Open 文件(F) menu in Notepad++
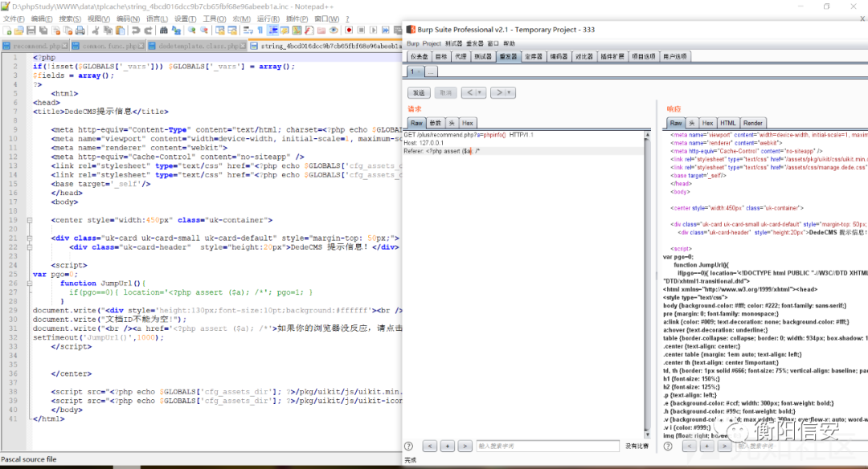This screenshot has width=868, height=469. tap(14, 18)
